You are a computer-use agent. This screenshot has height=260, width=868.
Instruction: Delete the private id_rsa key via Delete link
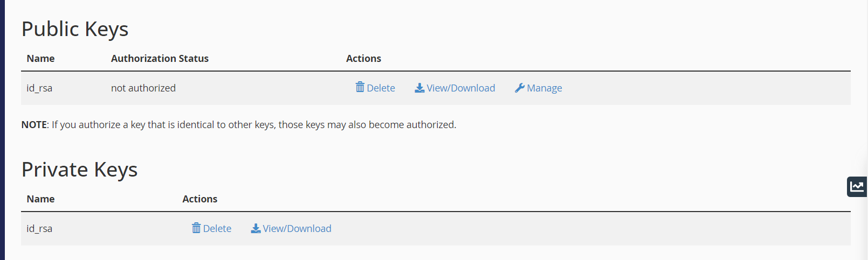click(211, 228)
